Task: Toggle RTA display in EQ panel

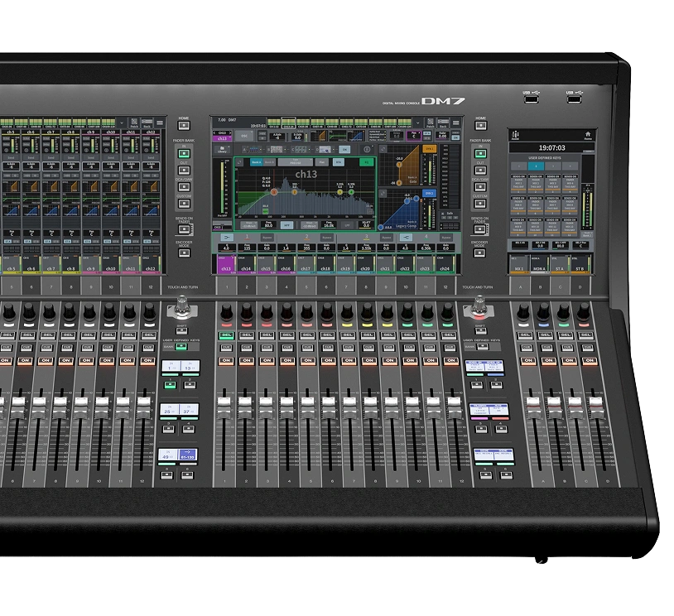Action: [339, 162]
